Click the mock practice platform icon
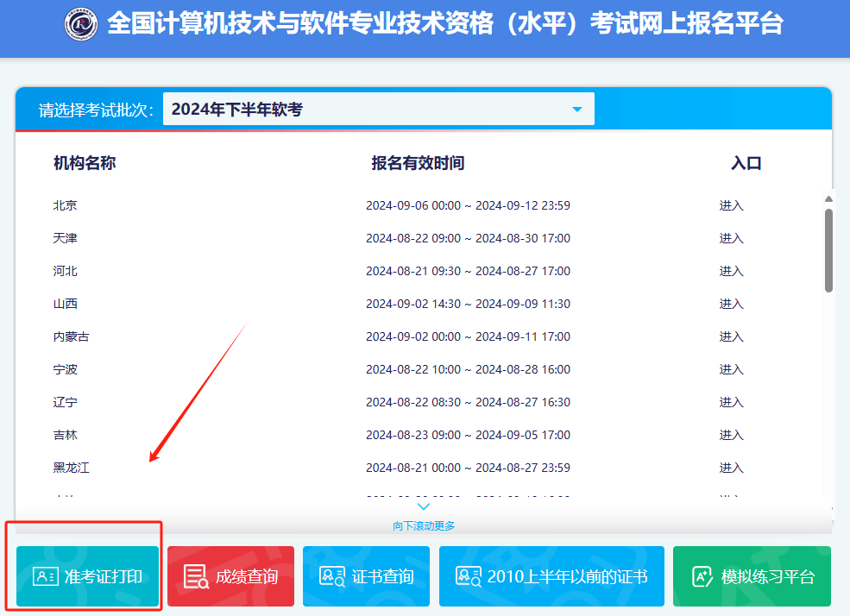This screenshot has height=616, width=850. point(703,576)
